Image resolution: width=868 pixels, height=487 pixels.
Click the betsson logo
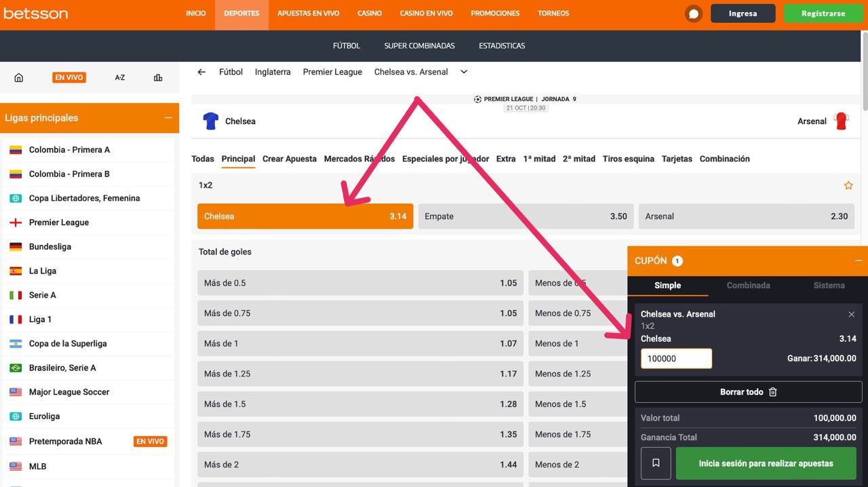pyautogui.click(x=36, y=14)
